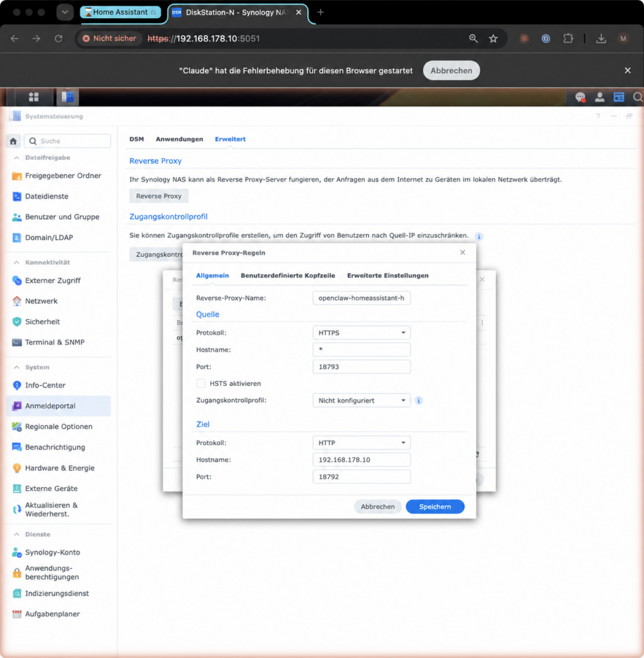This screenshot has width=644, height=658.
Task: Reload the browser page
Action: (x=58, y=39)
